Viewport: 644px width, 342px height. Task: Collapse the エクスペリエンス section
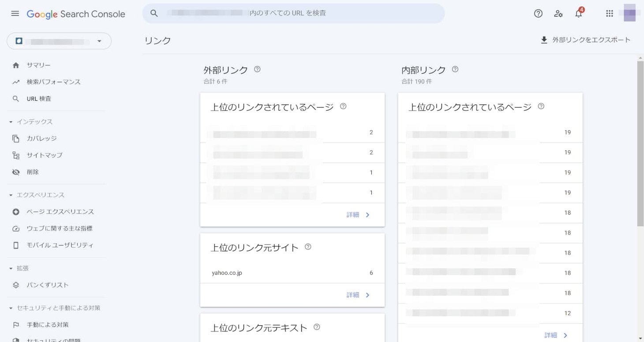point(11,195)
